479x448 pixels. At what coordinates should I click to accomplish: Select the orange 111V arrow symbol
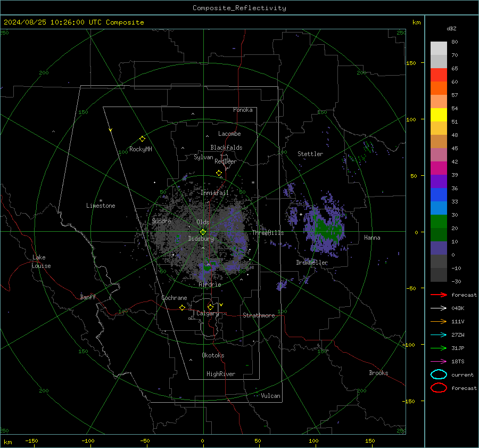pos(439,321)
